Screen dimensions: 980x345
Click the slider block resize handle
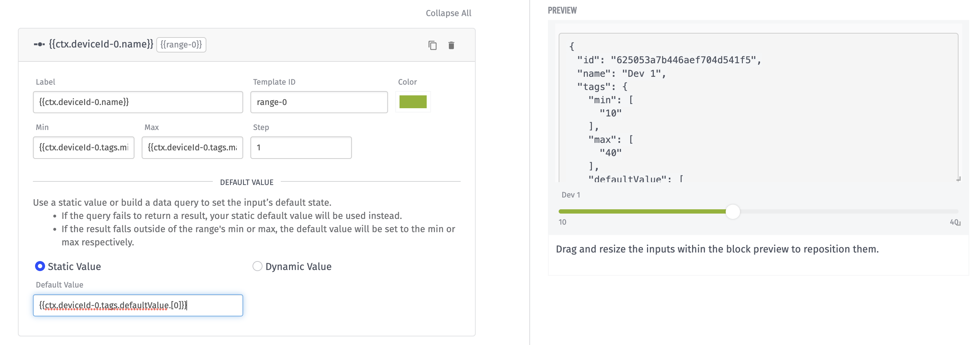coord(958,224)
